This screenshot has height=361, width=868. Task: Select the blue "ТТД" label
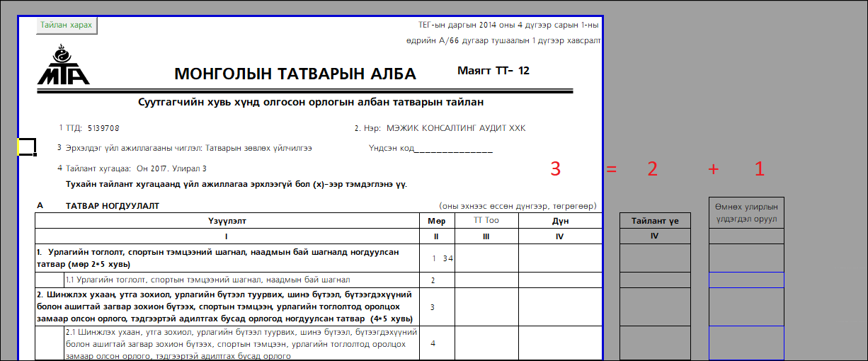[74, 128]
